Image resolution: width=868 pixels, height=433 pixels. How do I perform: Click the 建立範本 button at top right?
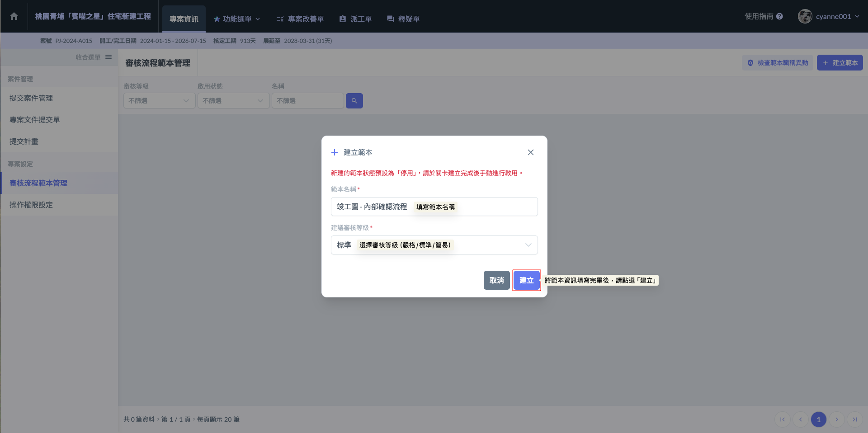(x=840, y=63)
